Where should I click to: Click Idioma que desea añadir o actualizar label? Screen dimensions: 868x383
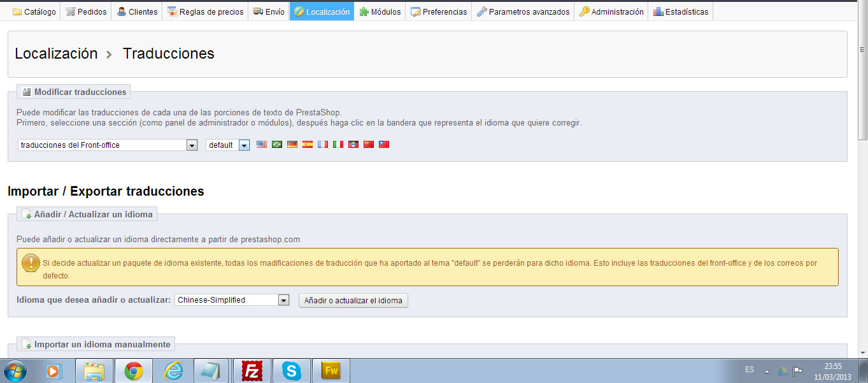click(93, 300)
